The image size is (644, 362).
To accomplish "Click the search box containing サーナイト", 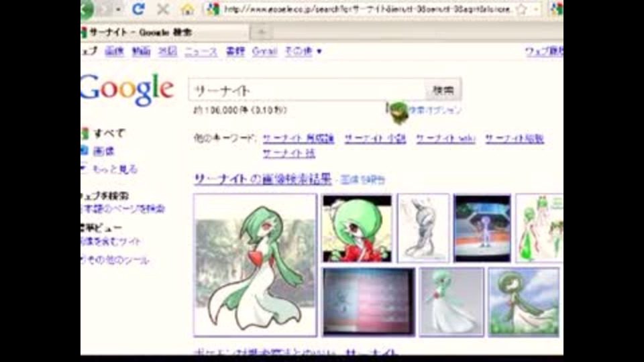I will [307, 90].
